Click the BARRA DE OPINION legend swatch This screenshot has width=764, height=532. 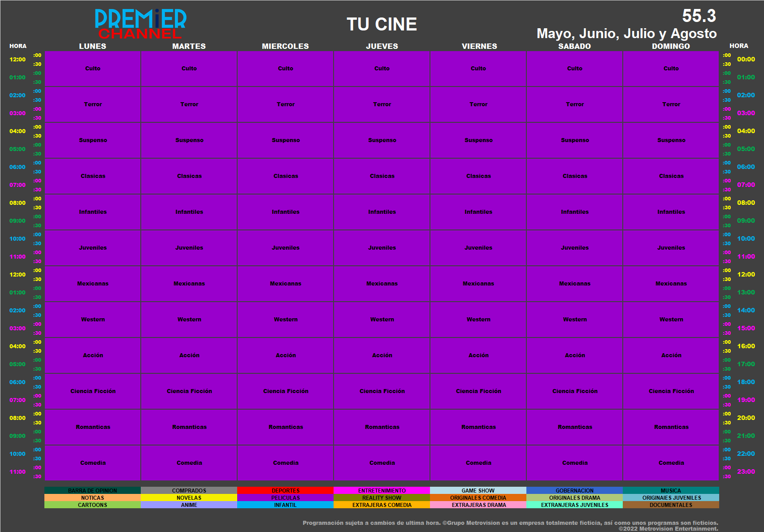[92, 490]
